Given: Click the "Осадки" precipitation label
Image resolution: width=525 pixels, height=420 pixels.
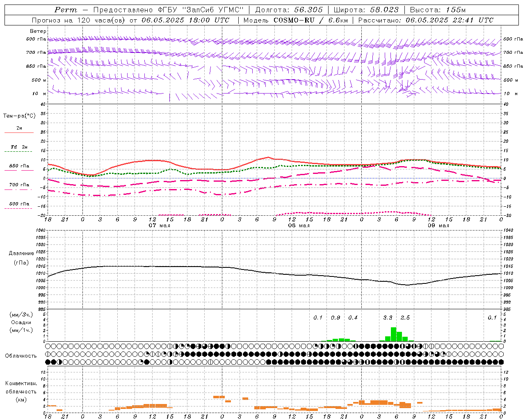Looking at the screenshot, I should pyautogui.click(x=21, y=322).
